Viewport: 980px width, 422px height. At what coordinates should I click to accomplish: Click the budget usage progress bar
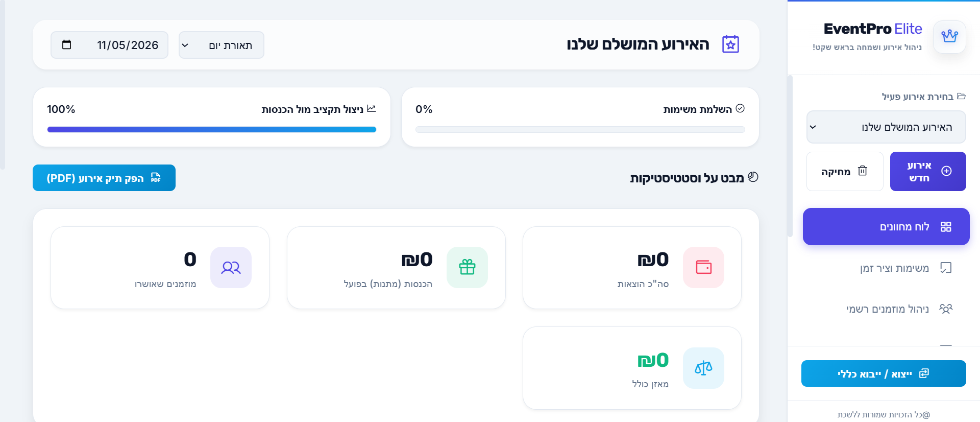pyautogui.click(x=212, y=130)
